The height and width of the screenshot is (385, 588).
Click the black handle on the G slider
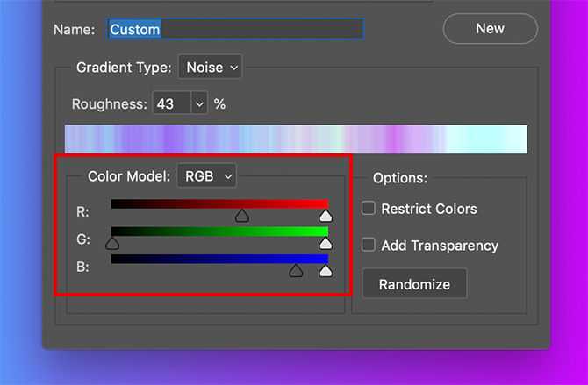point(112,243)
